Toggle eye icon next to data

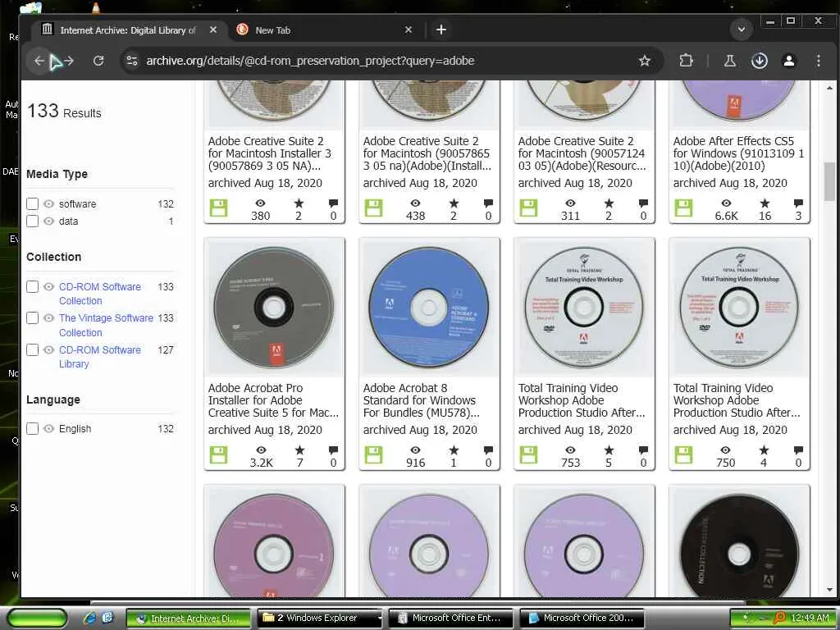coord(48,221)
